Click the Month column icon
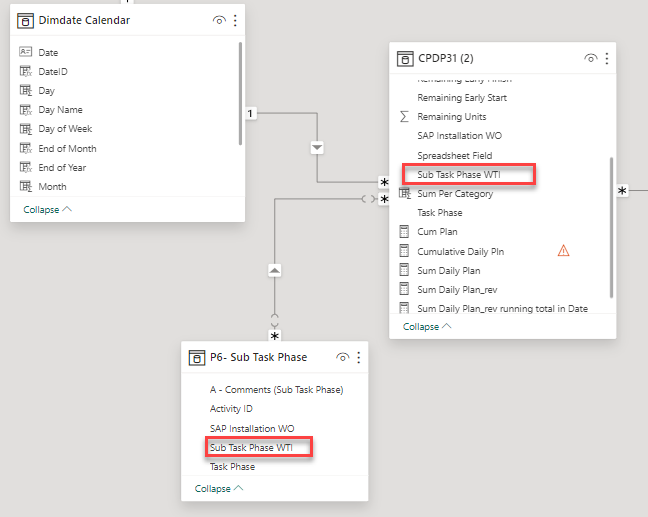Image resolution: width=648 pixels, height=517 pixels. coord(26,186)
